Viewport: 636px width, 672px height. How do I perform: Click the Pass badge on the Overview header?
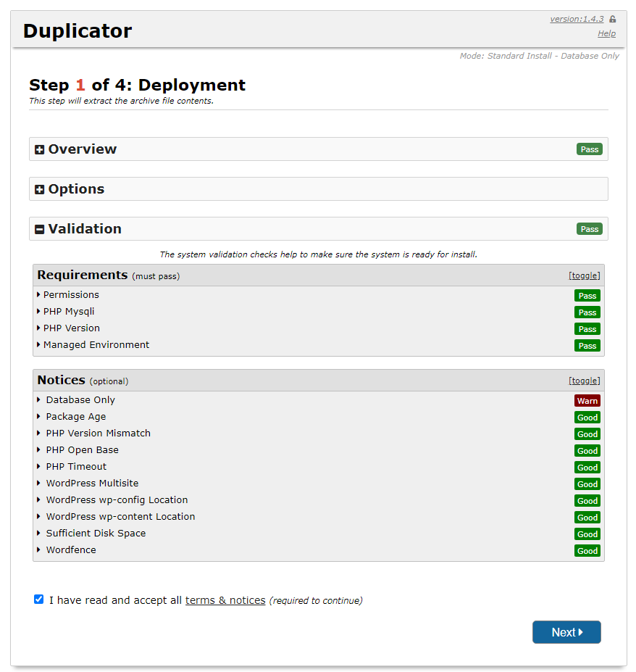point(589,149)
